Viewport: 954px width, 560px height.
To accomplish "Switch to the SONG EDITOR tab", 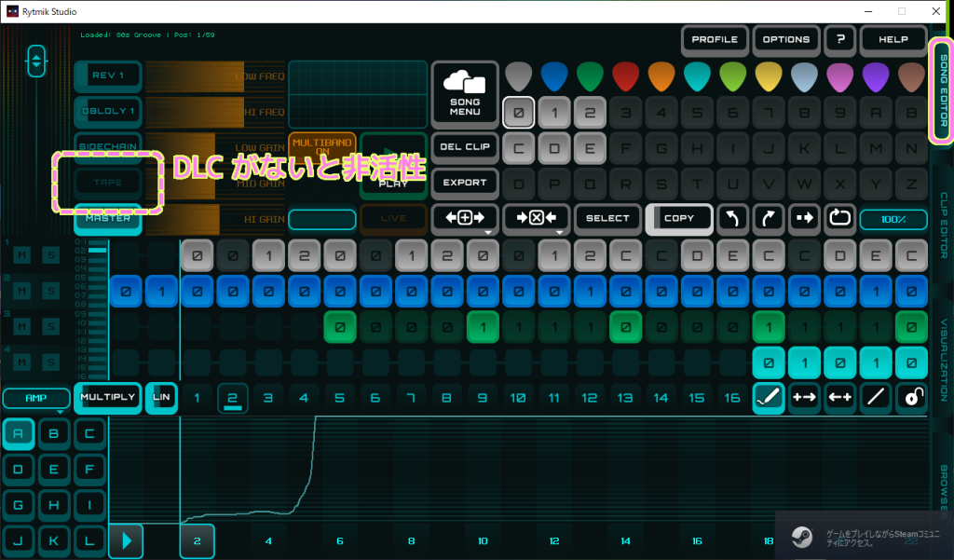I will (943, 90).
